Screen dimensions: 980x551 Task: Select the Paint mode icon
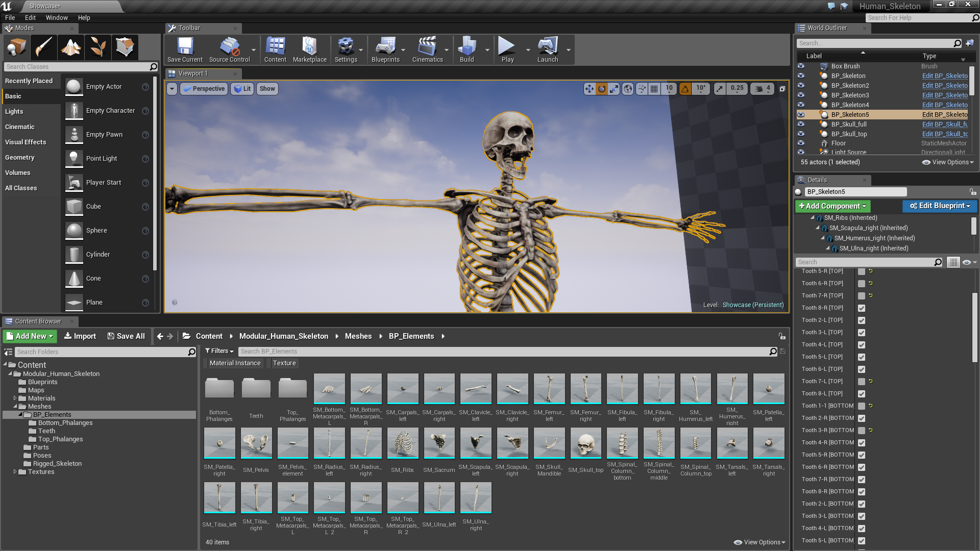pos(43,47)
